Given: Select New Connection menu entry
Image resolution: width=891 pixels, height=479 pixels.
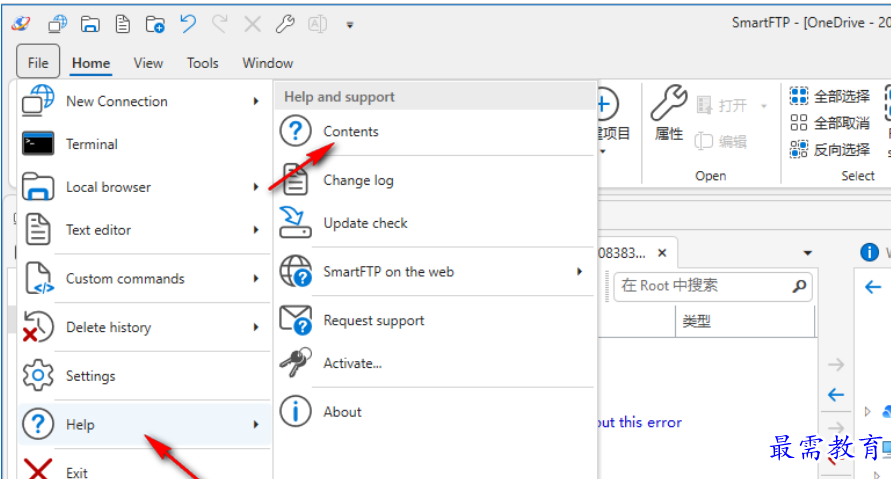Looking at the screenshot, I should [144, 101].
